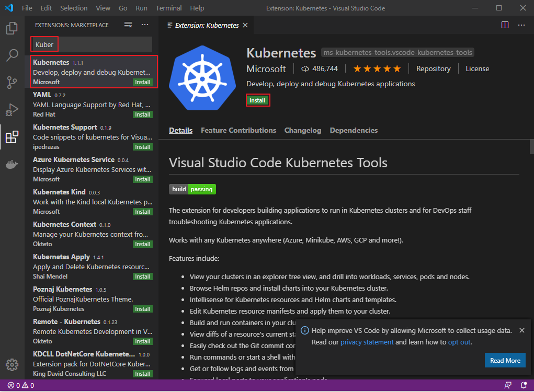Install the Kubernetes Support extension

coord(142,147)
